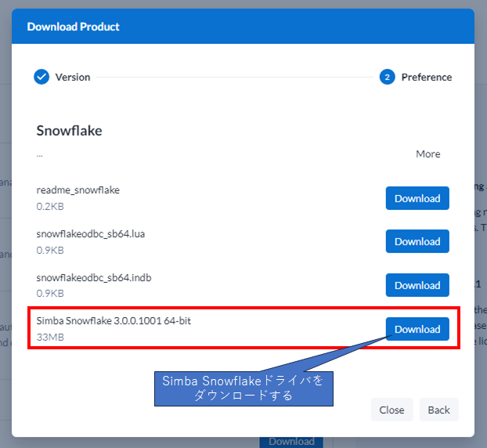Viewport: 487px width, 448px height.
Task: Download snowflakeodbc_sb64.indb
Action: [417, 285]
